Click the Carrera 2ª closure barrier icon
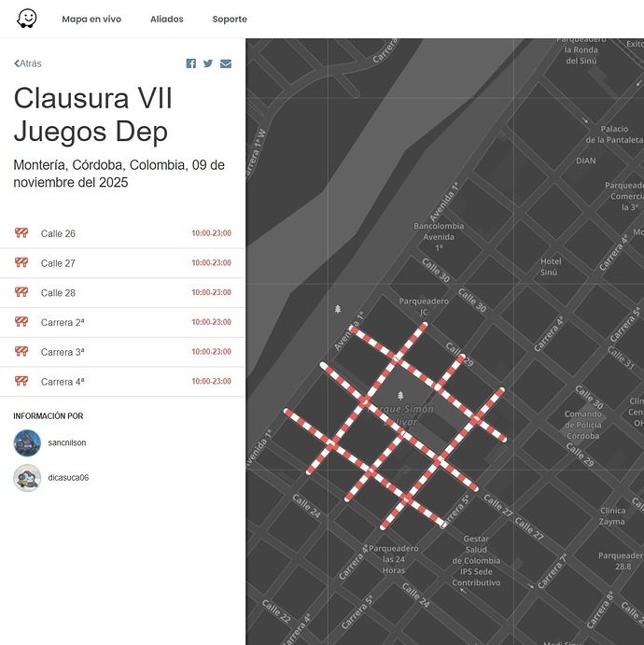 pyautogui.click(x=21, y=322)
